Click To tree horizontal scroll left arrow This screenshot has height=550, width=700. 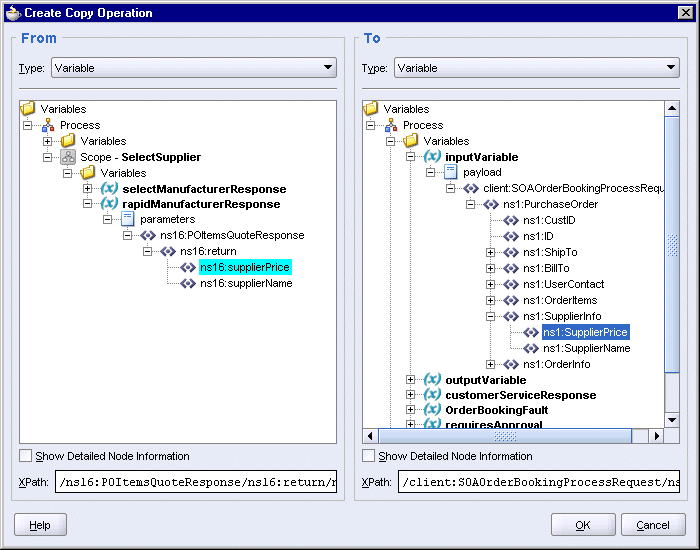point(370,436)
